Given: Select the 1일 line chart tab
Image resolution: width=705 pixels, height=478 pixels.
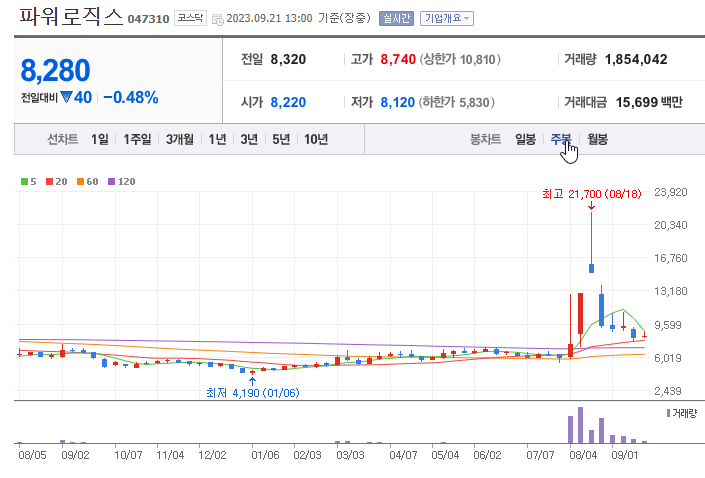Looking at the screenshot, I should (x=100, y=139).
